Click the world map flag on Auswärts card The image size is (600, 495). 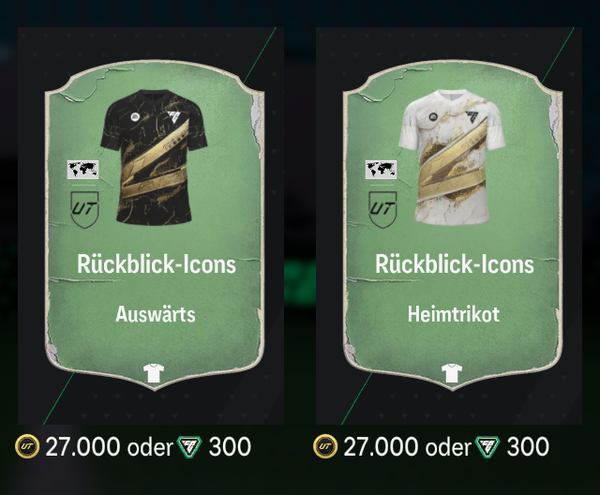[x=83, y=169]
